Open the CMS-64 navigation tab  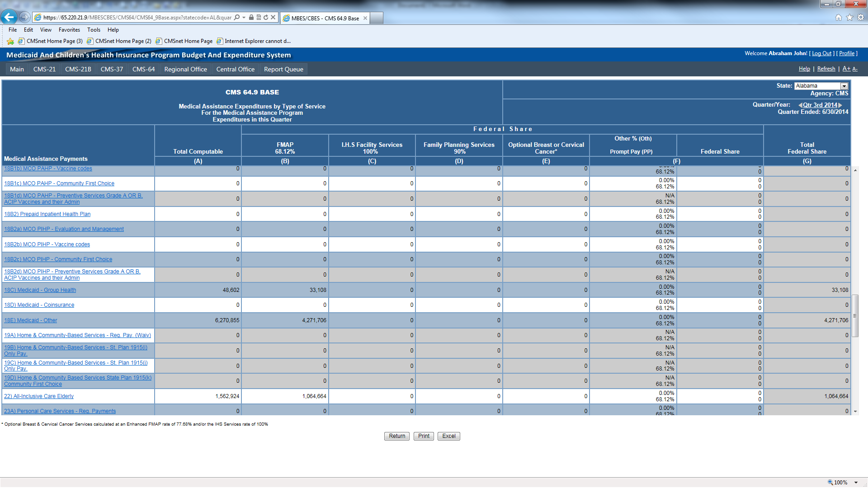click(143, 69)
